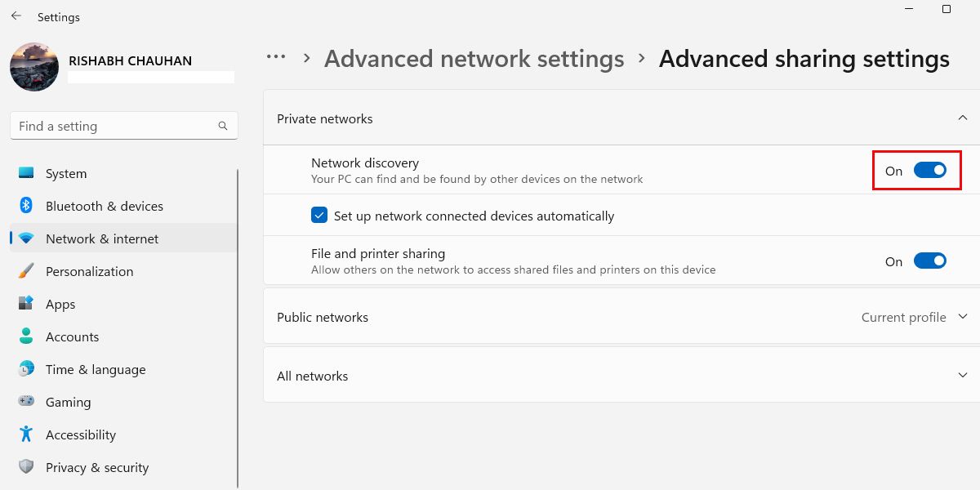This screenshot has width=980, height=490.
Task: Uncheck set up network connected devices automatically
Action: (x=318, y=216)
